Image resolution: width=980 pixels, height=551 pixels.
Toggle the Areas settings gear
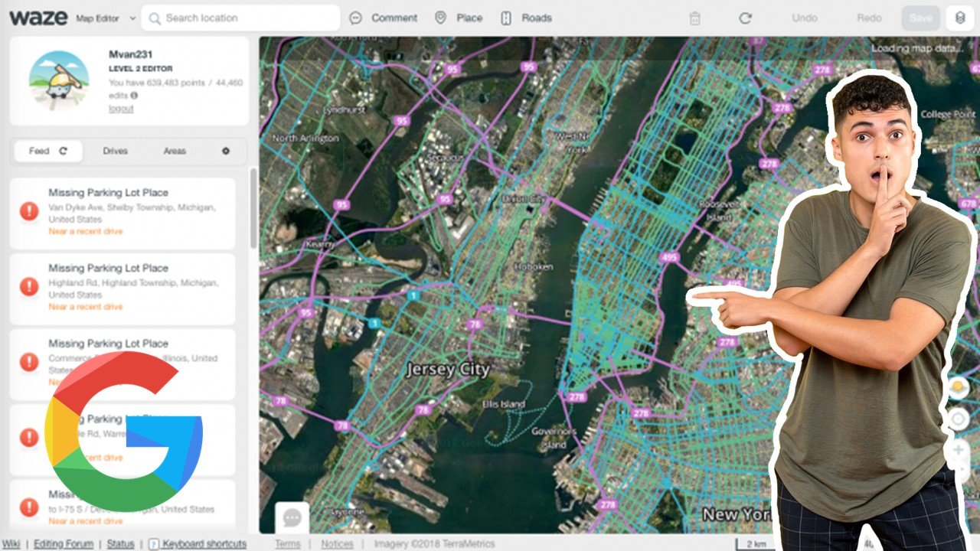(x=225, y=151)
